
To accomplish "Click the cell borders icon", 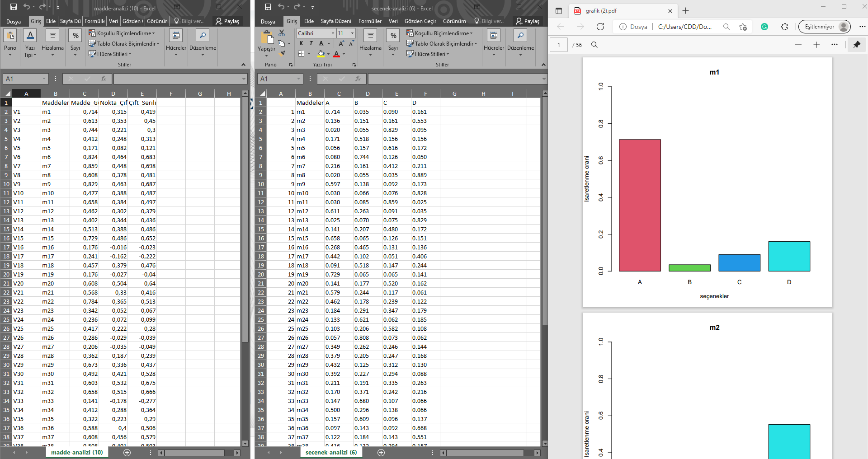I will (x=302, y=54).
